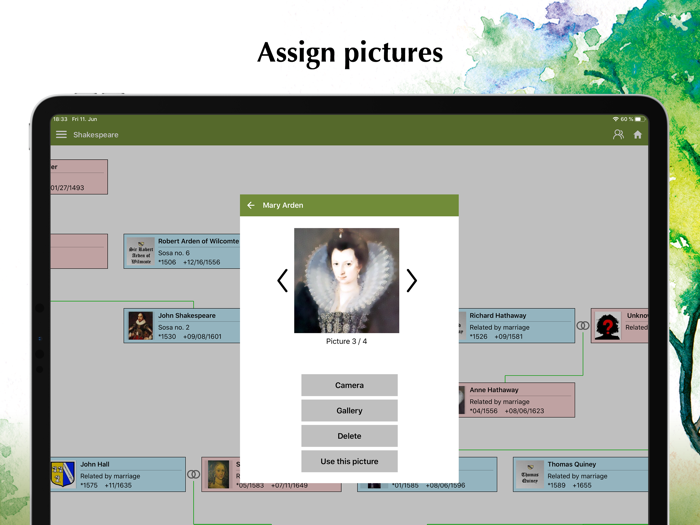Select the Robert Arden of Wilcomte crest thumbnail
This screenshot has width=700, height=525.
(x=140, y=251)
